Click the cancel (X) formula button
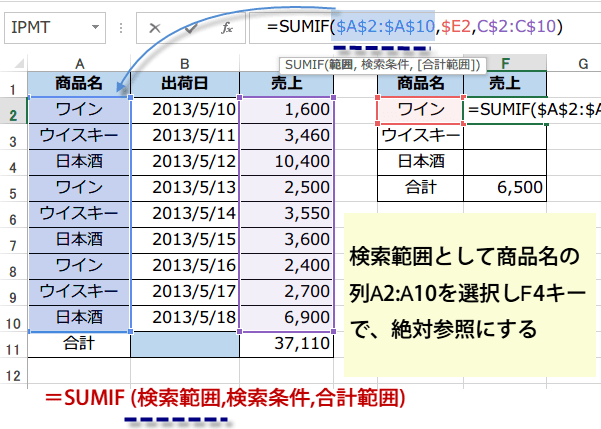Viewport: 601px width, 429px height. tap(155, 28)
